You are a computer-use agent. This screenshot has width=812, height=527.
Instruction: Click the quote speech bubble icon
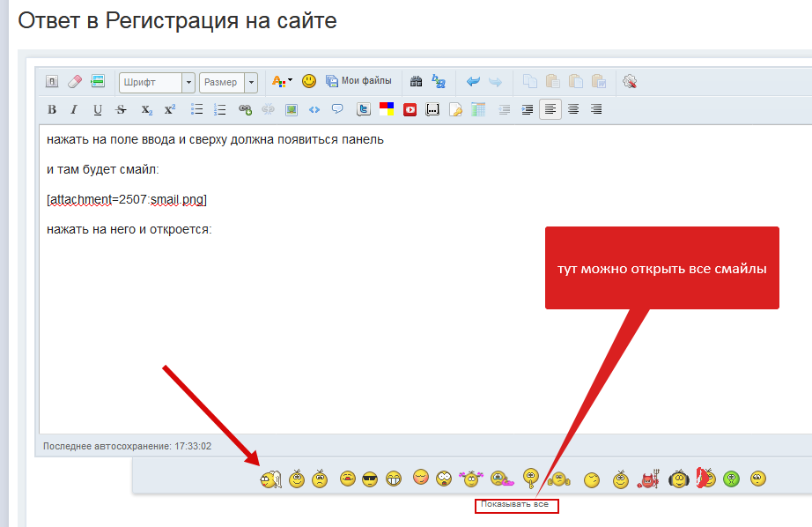[x=337, y=110]
